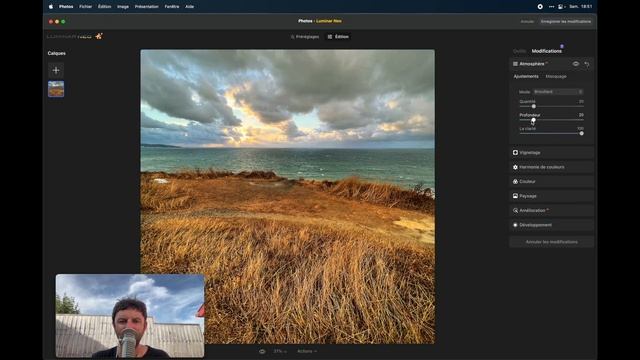Screen dimensions: 640x360
Task: Click the clock showing Sam. 18:51
Action: pos(580,7)
